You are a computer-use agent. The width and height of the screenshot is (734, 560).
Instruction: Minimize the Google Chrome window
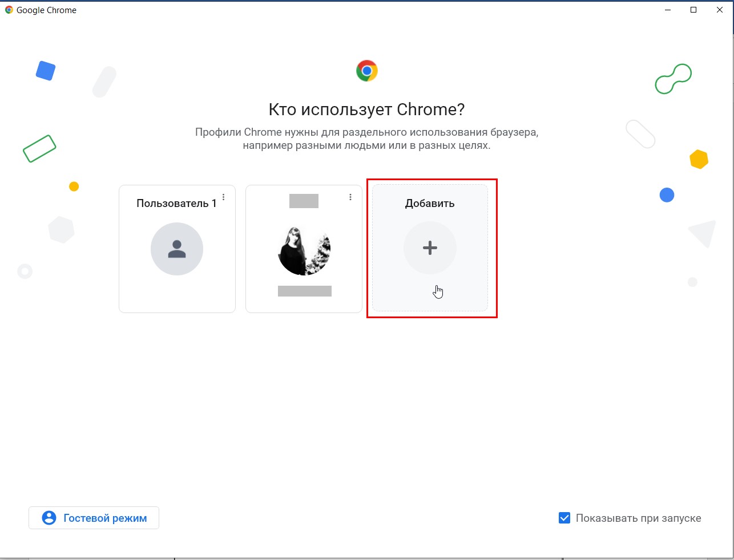pyautogui.click(x=667, y=10)
